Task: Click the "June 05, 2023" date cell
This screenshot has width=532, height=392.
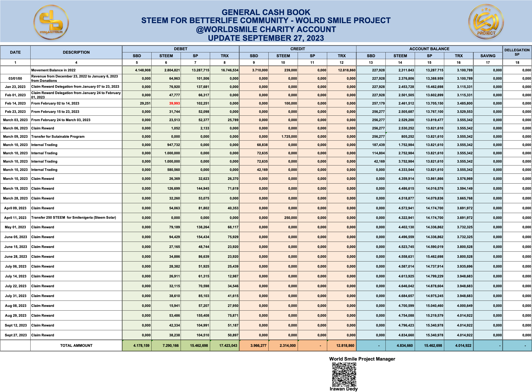Action: point(16,237)
